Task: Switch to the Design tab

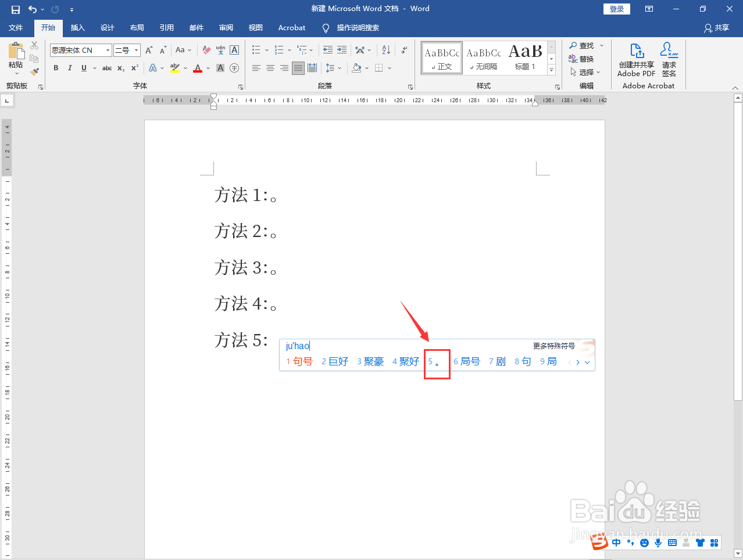Action: (108, 28)
